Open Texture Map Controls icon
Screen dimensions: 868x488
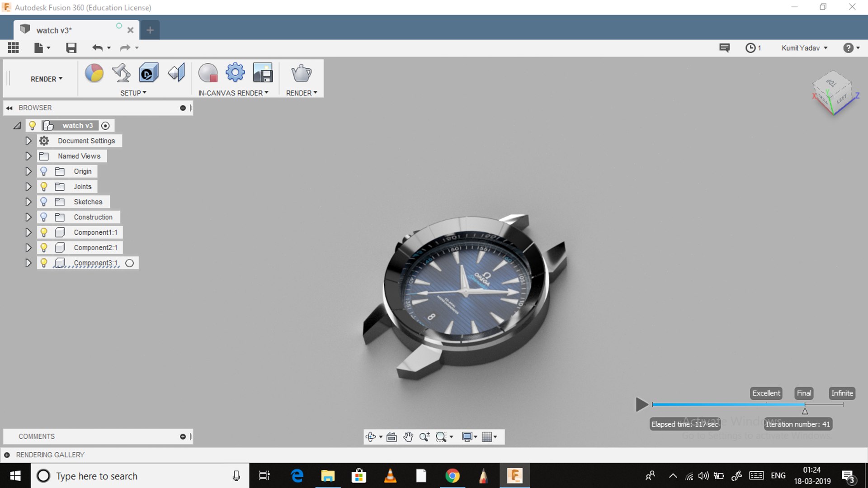[x=176, y=72]
